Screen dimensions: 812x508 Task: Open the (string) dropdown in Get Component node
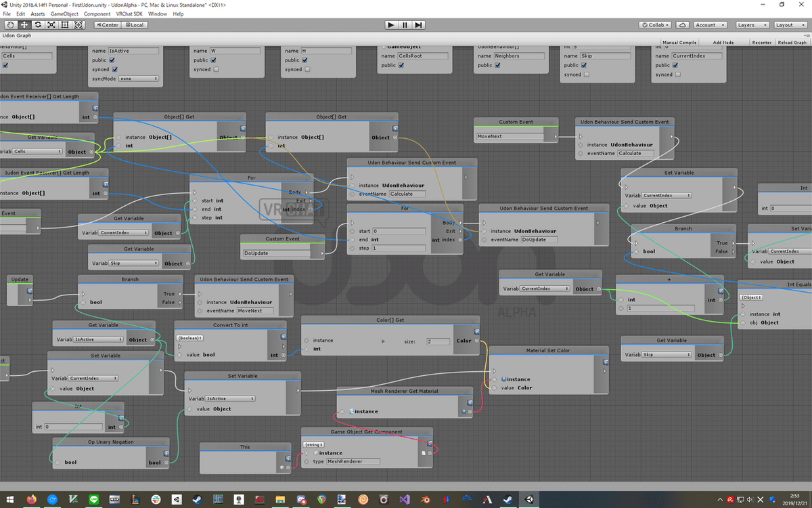(x=313, y=445)
